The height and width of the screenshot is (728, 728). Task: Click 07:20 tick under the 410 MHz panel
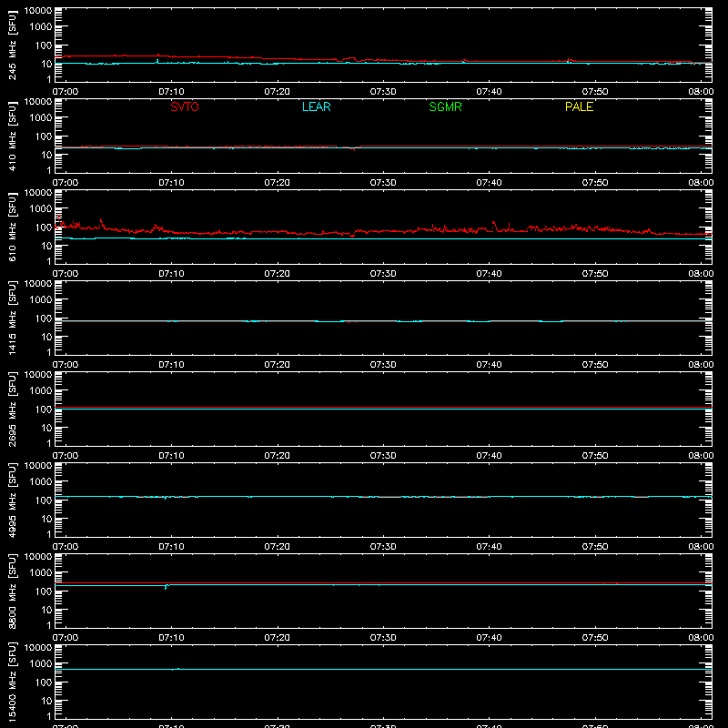(278, 183)
